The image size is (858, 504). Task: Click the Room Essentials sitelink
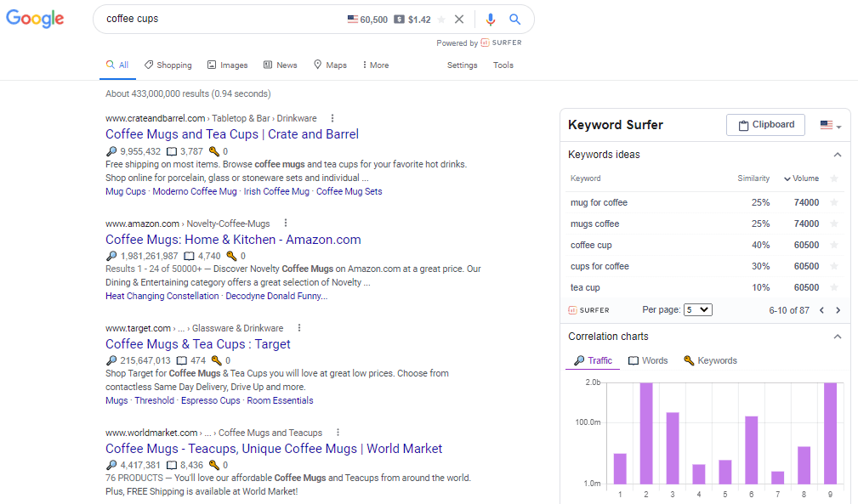point(280,400)
